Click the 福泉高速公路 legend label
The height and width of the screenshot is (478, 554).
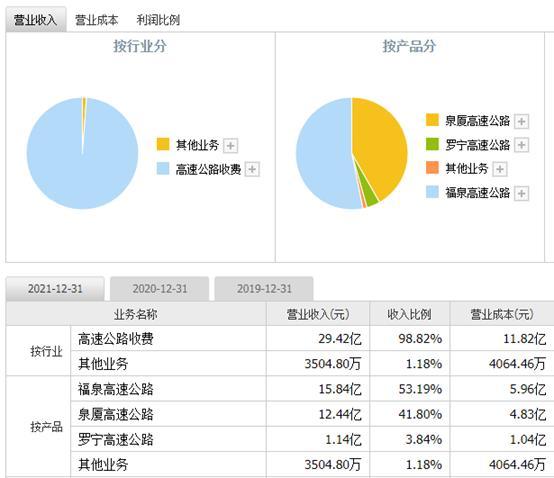tap(478, 193)
